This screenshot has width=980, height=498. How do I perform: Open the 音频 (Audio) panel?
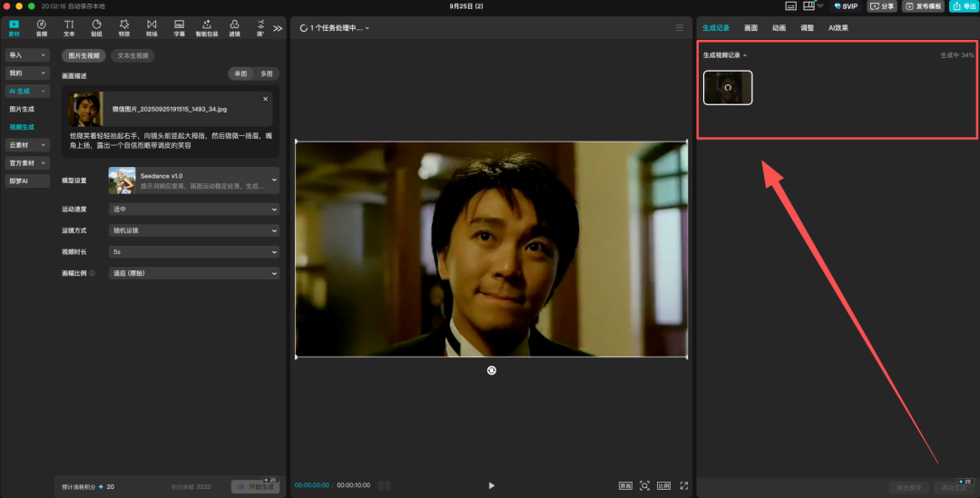[42, 27]
